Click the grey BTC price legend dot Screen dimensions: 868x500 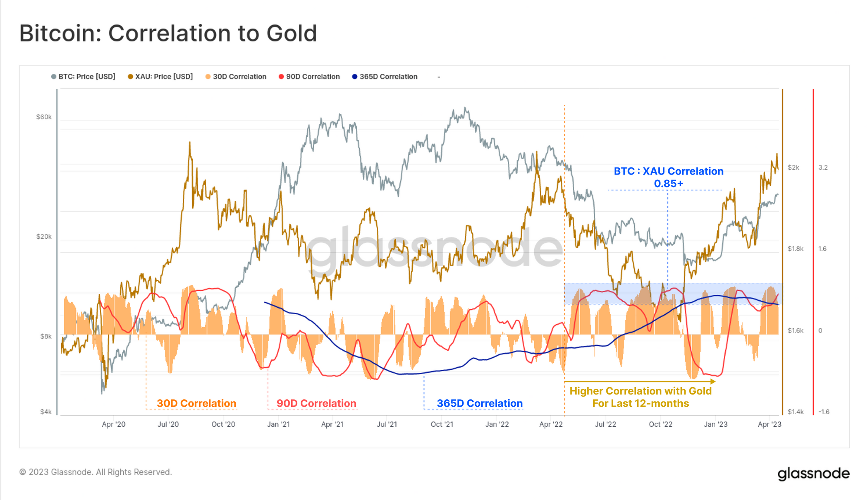[x=54, y=77]
